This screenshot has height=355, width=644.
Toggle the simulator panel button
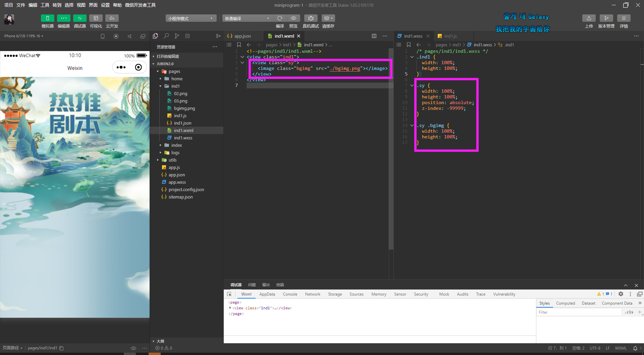[x=47, y=18]
